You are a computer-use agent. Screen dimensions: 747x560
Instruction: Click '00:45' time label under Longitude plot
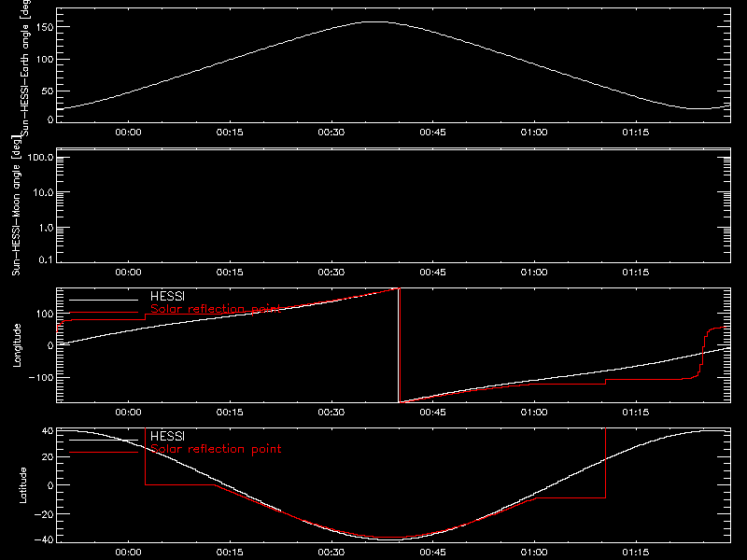[432, 413]
